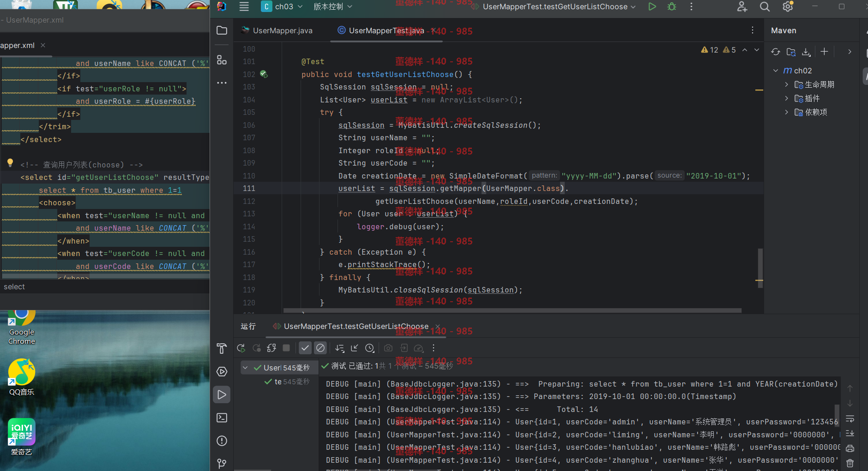Open IDE settings gear
The width and height of the screenshot is (868, 471).
(788, 6)
